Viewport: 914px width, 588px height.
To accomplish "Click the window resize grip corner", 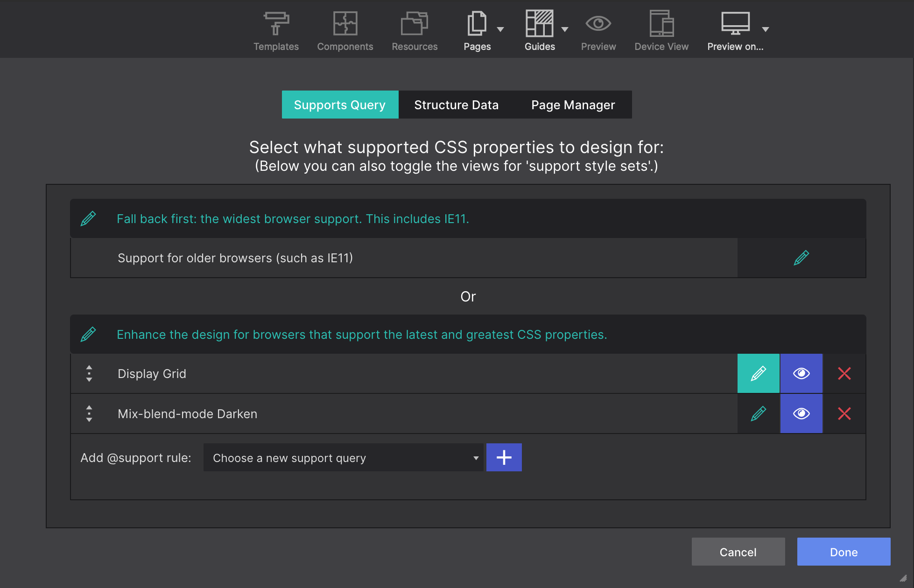I will click(x=903, y=578).
